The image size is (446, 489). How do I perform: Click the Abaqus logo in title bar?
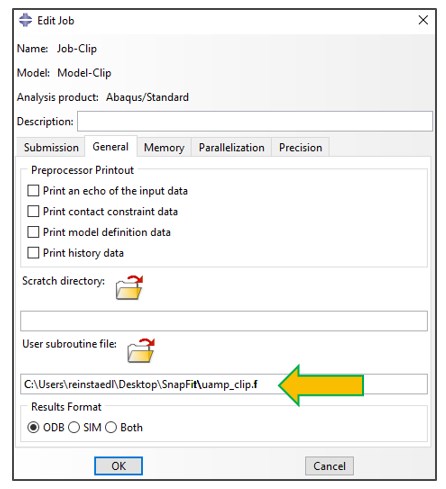coord(25,20)
